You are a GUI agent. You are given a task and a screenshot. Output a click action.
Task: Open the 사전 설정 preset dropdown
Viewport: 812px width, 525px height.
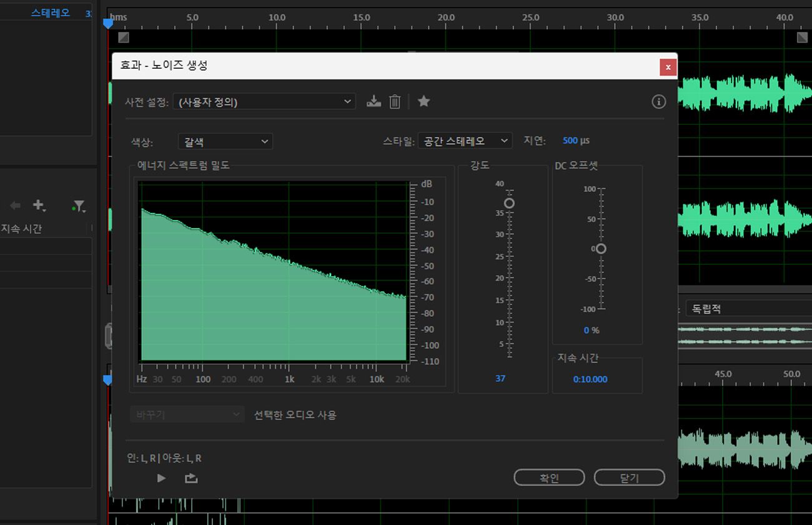[264, 101]
